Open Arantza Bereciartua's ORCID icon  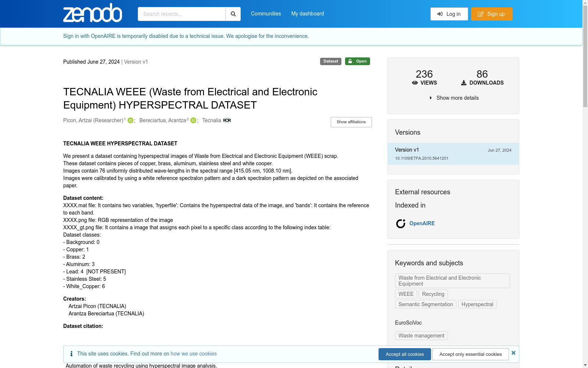(x=193, y=120)
